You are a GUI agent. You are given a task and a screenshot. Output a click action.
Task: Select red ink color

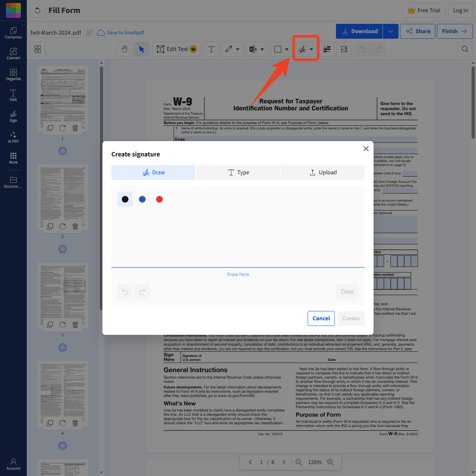159,199
